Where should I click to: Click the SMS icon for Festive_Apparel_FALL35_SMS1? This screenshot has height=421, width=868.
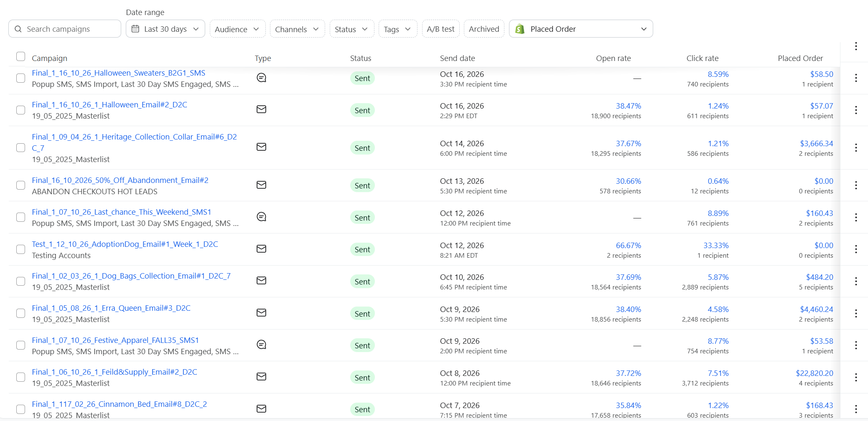tap(261, 345)
